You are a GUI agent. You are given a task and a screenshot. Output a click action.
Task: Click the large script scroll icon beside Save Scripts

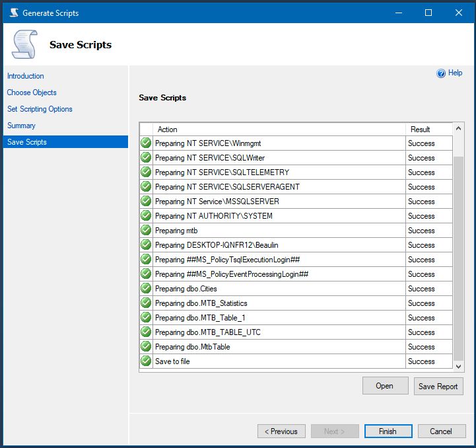point(24,44)
